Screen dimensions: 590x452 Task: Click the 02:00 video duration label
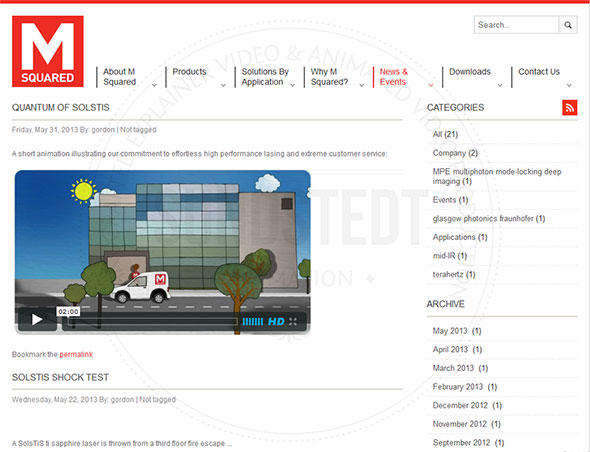click(68, 312)
